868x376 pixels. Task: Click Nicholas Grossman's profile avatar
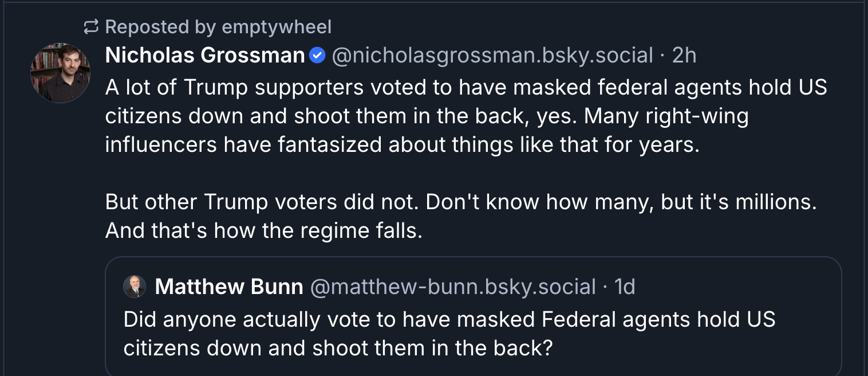[x=60, y=73]
